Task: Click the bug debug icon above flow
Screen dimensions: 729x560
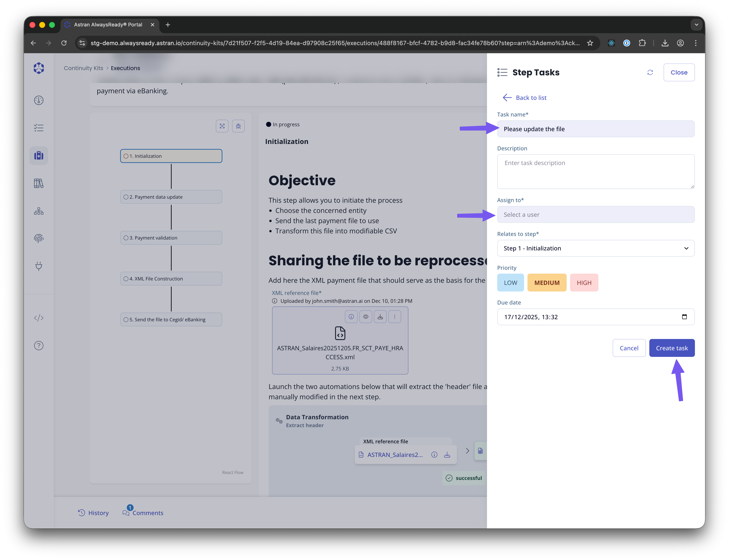Action: (238, 126)
